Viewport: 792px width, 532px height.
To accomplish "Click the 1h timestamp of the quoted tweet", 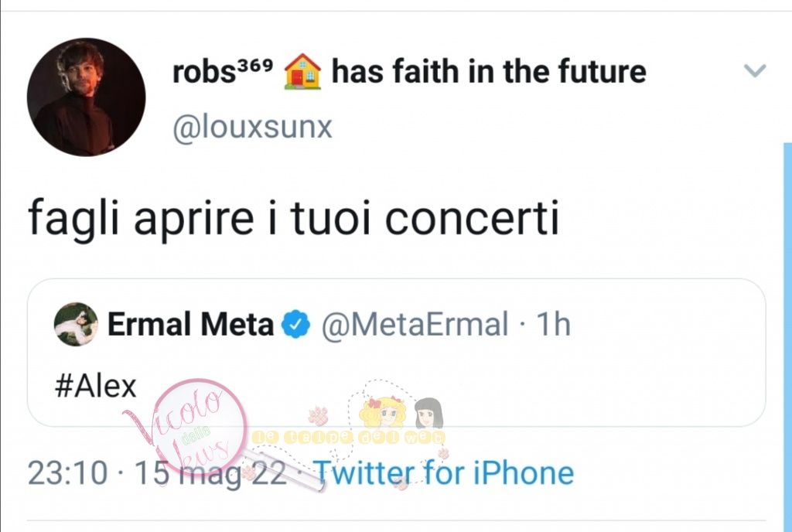I will tap(554, 324).
